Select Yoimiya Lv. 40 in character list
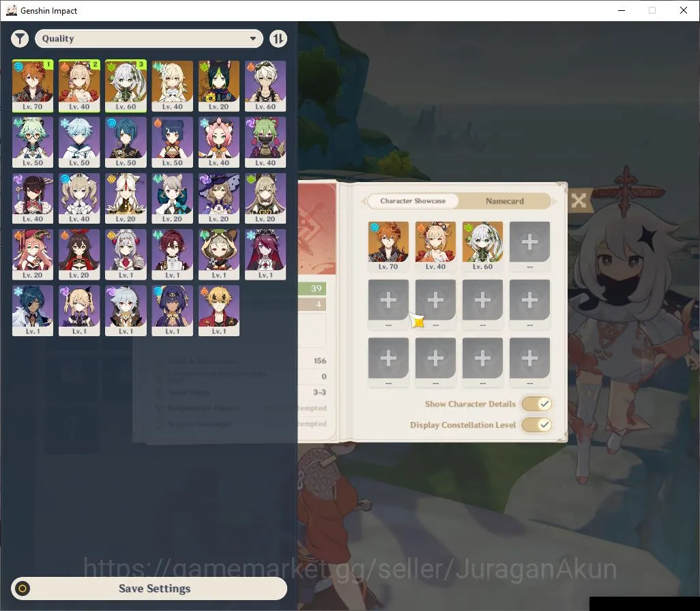 tap(79, 86)
